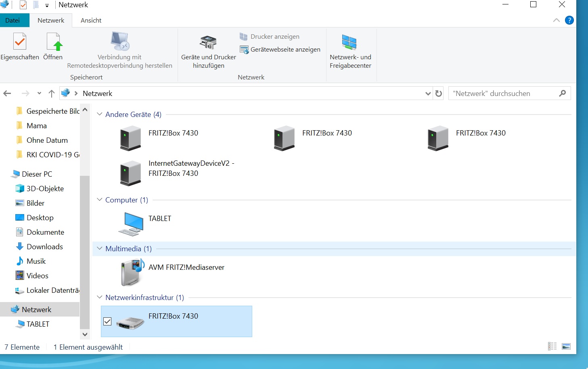The image size is (588, 369).
Task: Open RKI COVID-19 folder in sidebar
Action: click(48, 154)
